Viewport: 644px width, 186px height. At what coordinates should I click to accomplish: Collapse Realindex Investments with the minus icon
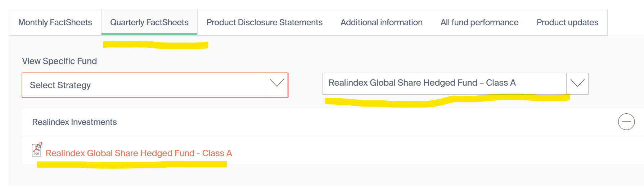tap(626, 122)
